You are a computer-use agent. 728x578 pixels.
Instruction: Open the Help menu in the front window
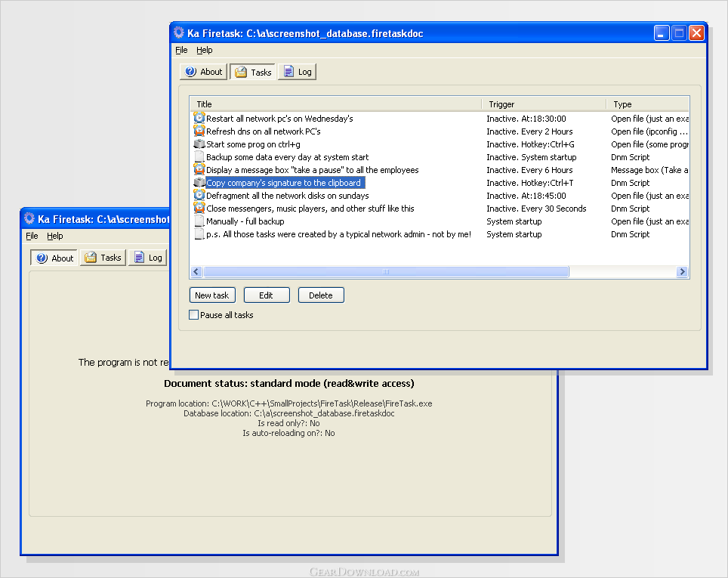coord(205,50)
